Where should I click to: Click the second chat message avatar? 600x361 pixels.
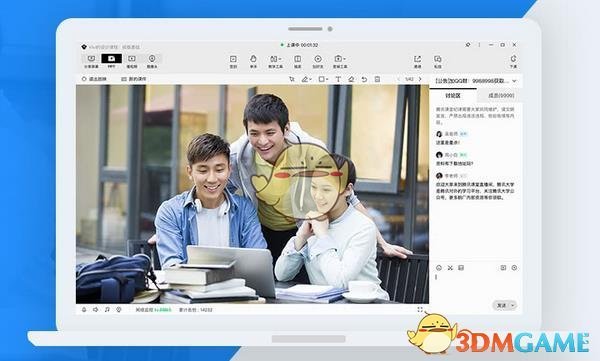tap(439, 155)
